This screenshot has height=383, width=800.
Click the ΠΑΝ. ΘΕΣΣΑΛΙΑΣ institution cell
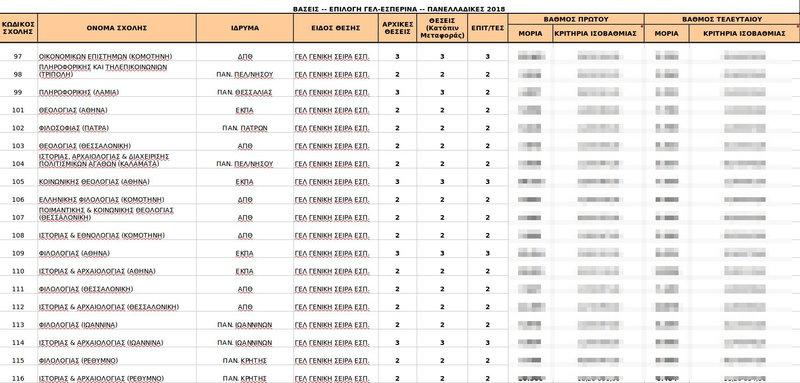(x=245, y=92)
